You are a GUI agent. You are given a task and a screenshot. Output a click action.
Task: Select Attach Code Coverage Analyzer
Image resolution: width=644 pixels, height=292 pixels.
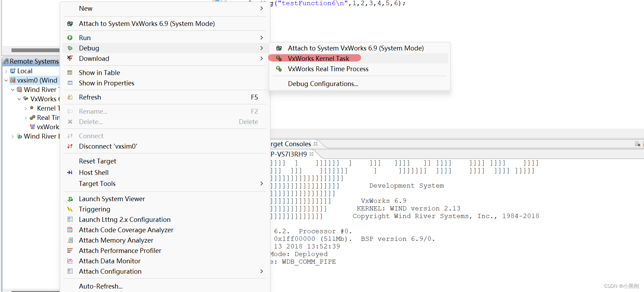coord(165,230)
